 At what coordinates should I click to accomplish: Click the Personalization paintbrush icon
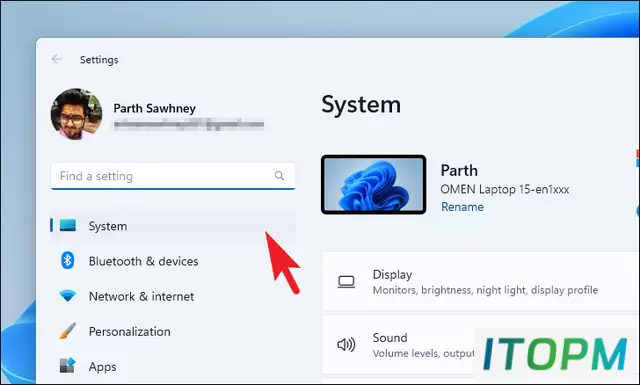click(67, 331)
